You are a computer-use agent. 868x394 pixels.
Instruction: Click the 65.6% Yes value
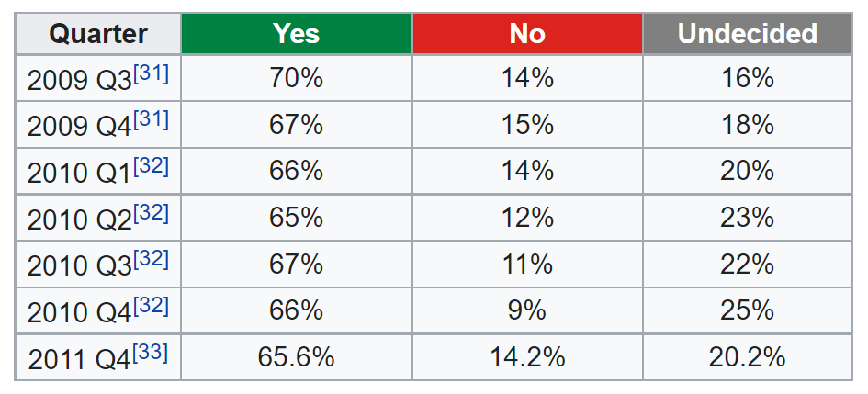click(296, 357)
